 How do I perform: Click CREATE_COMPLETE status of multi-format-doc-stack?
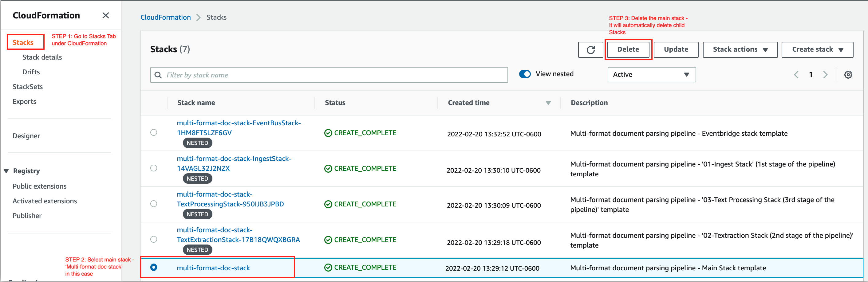[360, 268]
